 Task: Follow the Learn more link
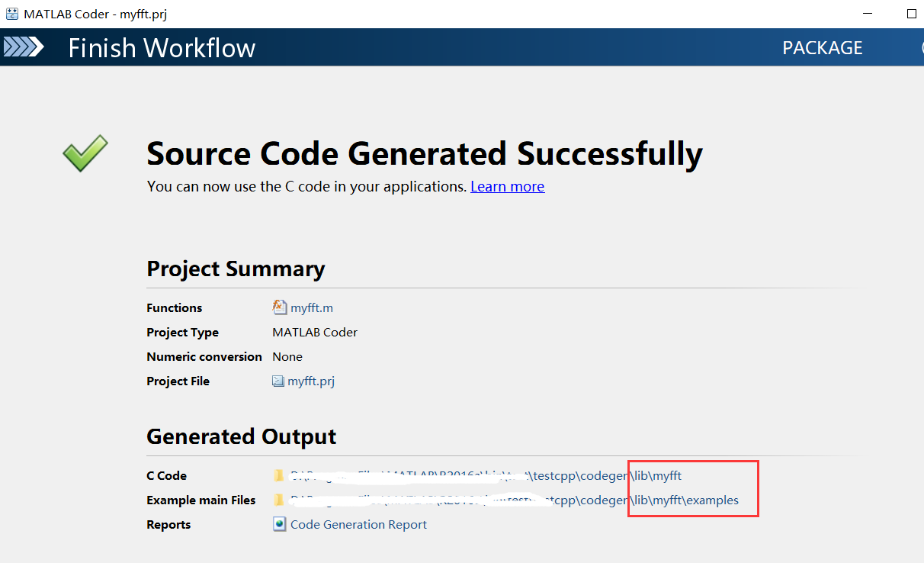(507, 186)
